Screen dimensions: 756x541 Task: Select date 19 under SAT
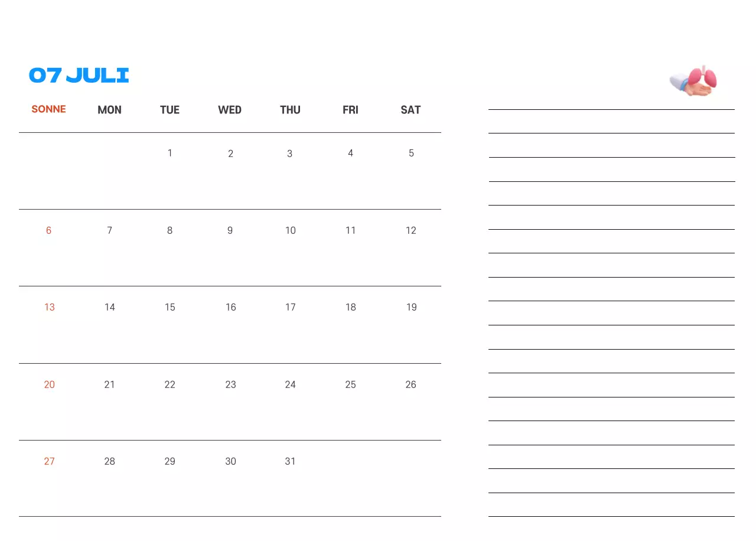click(x=411, y=307)
